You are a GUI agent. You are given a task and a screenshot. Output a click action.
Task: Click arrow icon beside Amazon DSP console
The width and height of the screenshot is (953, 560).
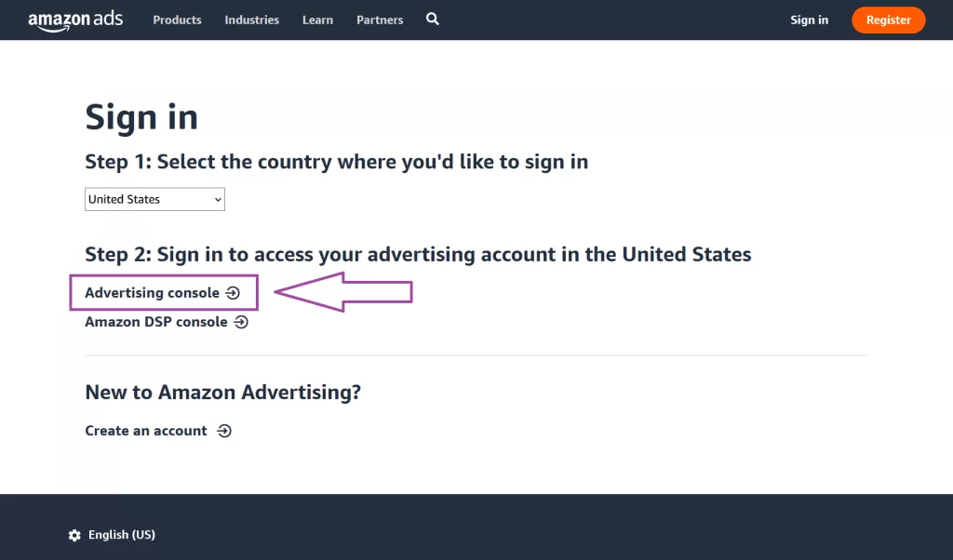click(x=241, y=322)
